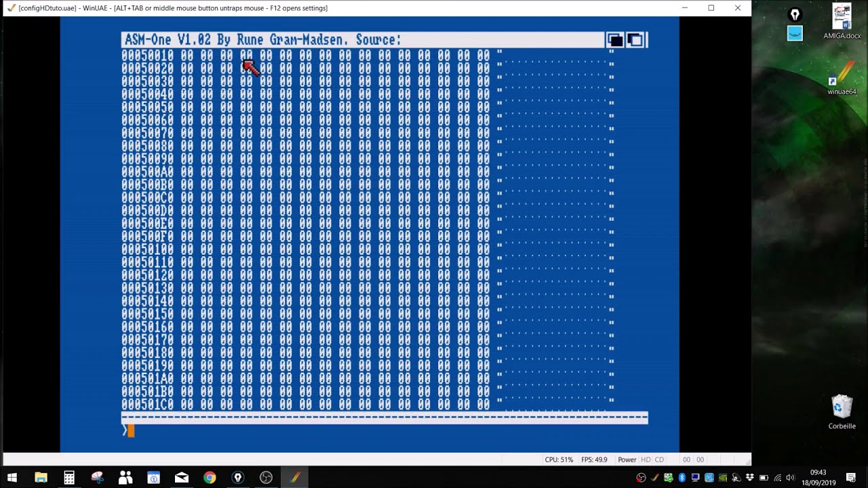Click memory address 00050060
Viewport: 868px width, 488px height.
tap(148, 120)
